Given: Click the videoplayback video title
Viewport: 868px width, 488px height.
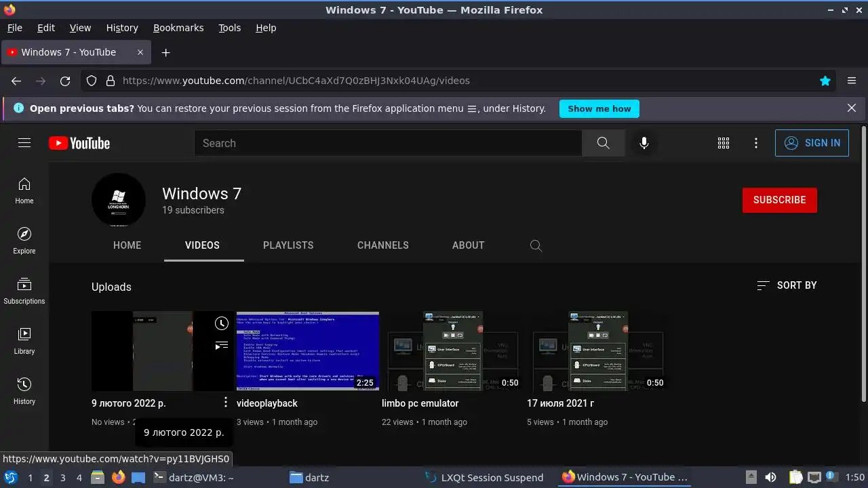Looking at the screenshot, I should [x=267, y=403].
